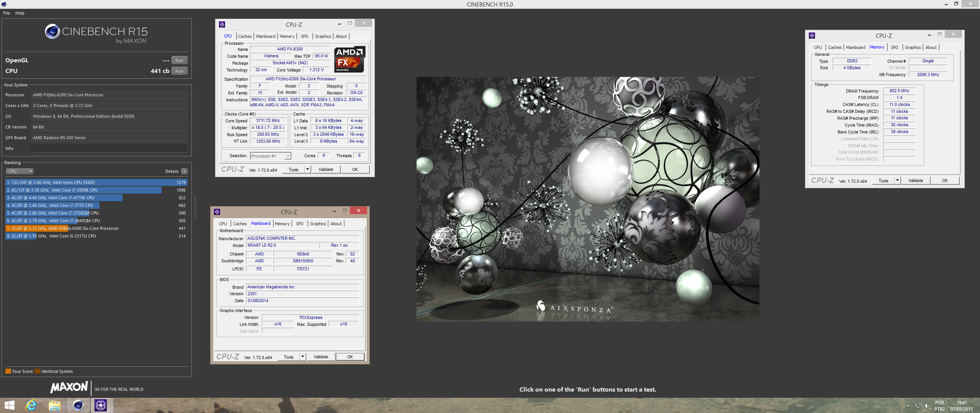Image resolution: width=980 pixels, height=413 pixels.
Task: Click Validate in the Memory CPU-Z window
Action: (x=916, y=180)
